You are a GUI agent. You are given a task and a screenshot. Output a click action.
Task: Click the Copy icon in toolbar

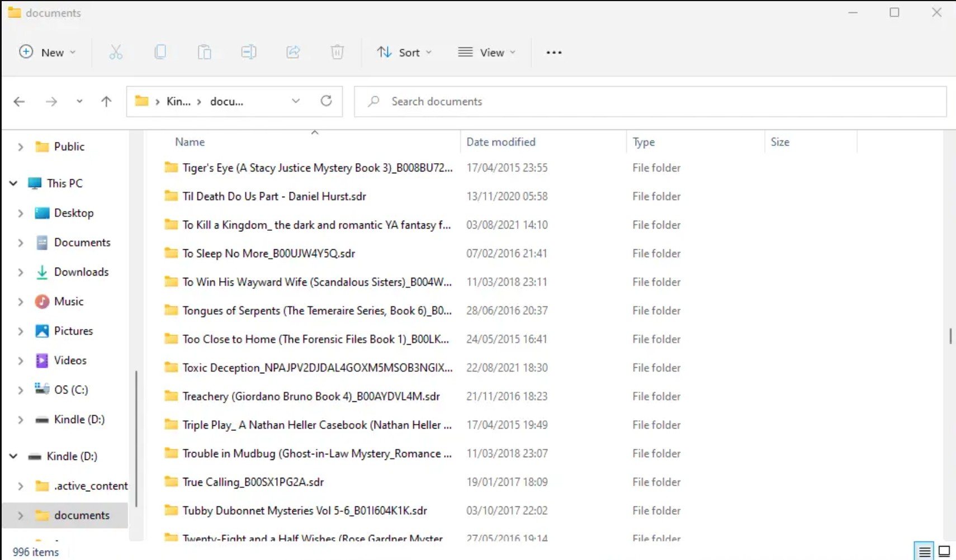(160, 53)
